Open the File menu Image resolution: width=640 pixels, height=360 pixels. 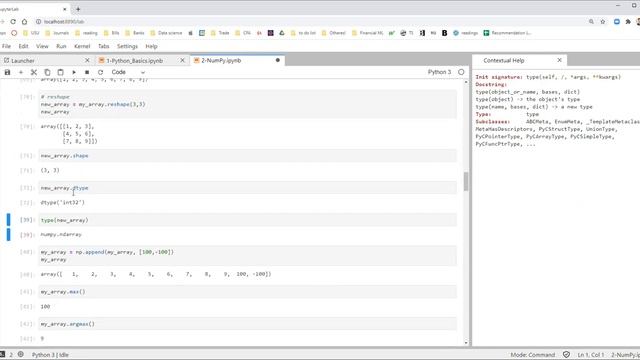tap(7, 47)
